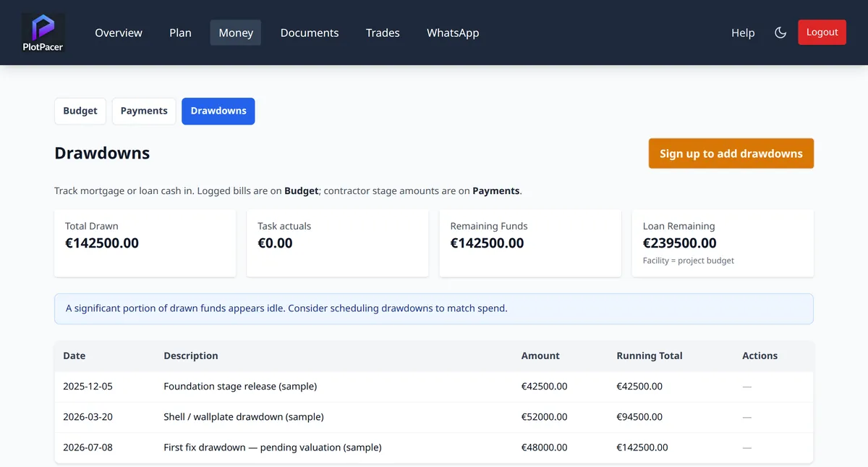Screen dimensions: 868x467
Task: Click the €48000.00 amount cell
Action: [544, 447]
